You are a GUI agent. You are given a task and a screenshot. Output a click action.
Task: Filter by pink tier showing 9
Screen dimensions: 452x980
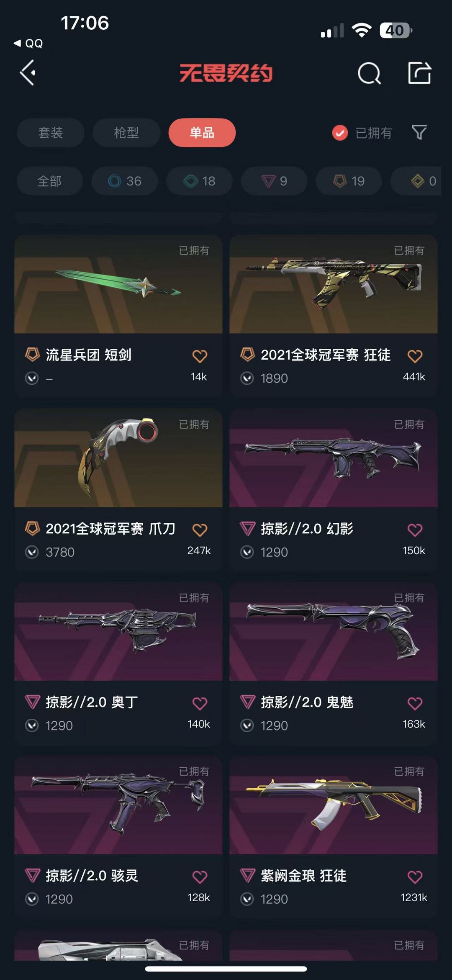coord(274,181)
